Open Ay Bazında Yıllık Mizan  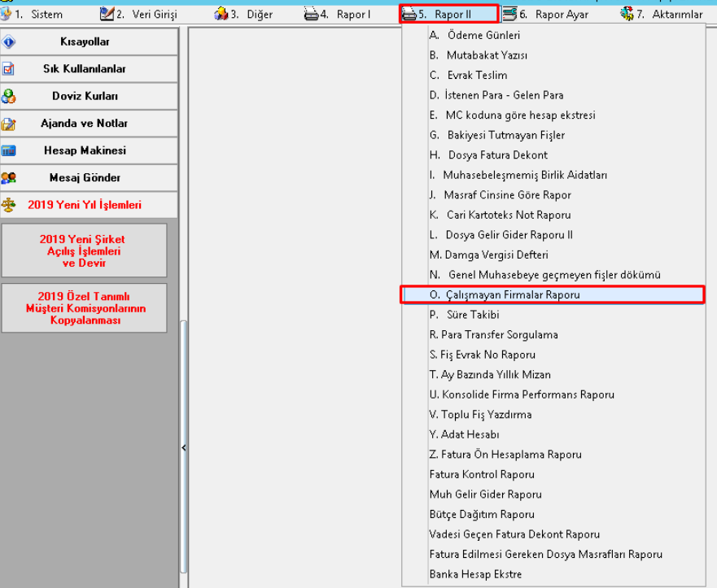click(553, 374)
